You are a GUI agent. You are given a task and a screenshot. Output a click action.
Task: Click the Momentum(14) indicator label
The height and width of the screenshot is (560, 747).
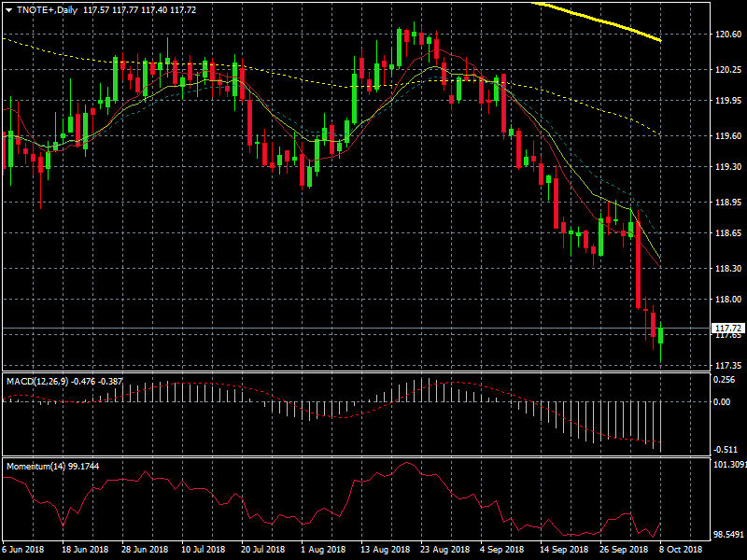(37, 465)
